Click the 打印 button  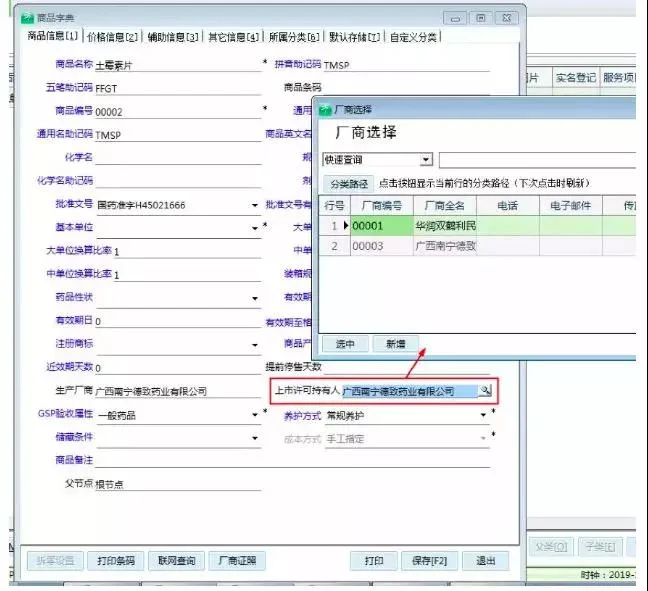[374, 561]
